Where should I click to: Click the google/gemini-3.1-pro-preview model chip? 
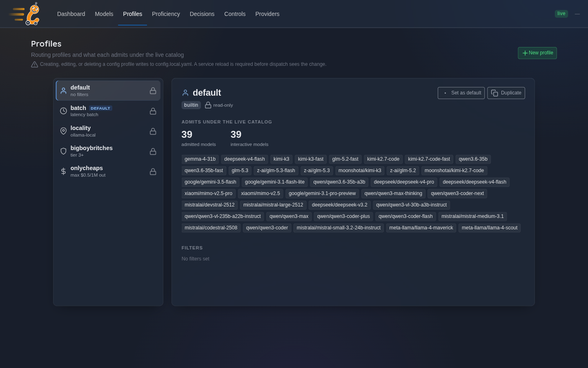pos(322,193)
